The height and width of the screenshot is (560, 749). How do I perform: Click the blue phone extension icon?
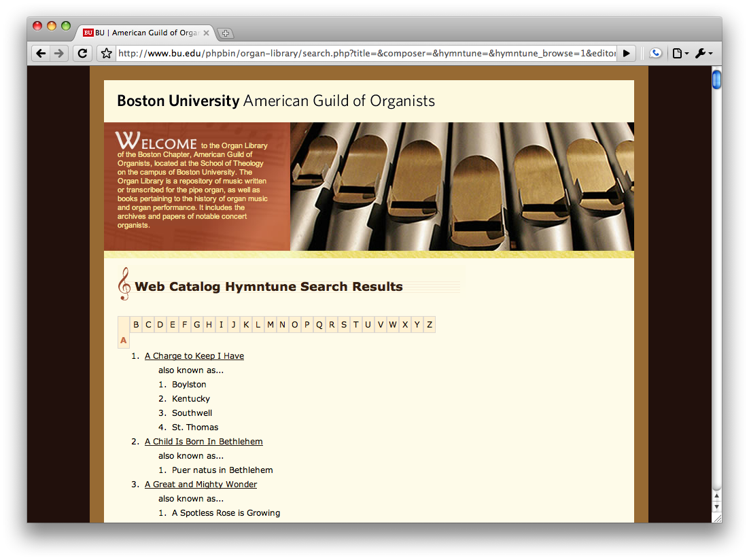point(655,53)
